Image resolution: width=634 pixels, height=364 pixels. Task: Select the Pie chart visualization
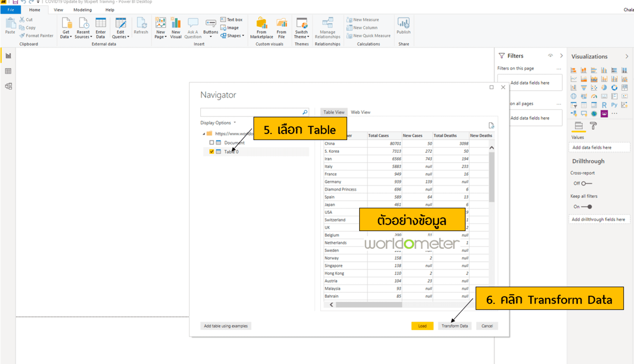click(x=604, y=87)
